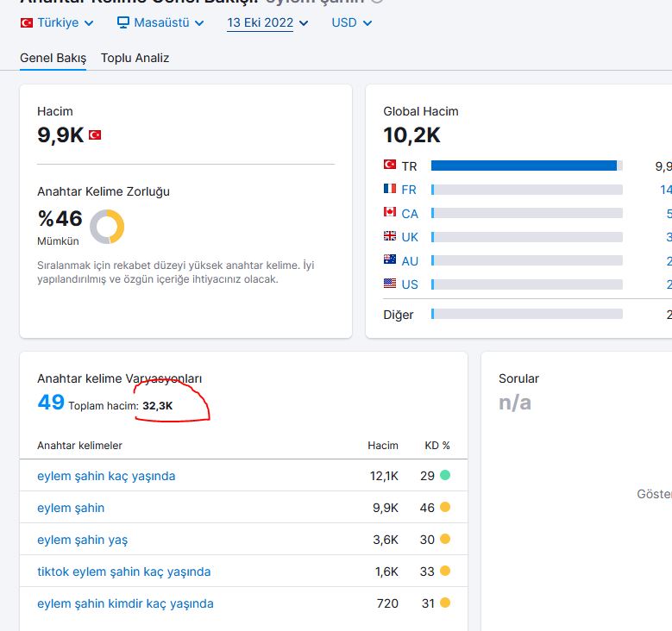Click the Canada flag icon
Image resolution: width=672 pixels, height=631 pixels.
coord(390,212)
